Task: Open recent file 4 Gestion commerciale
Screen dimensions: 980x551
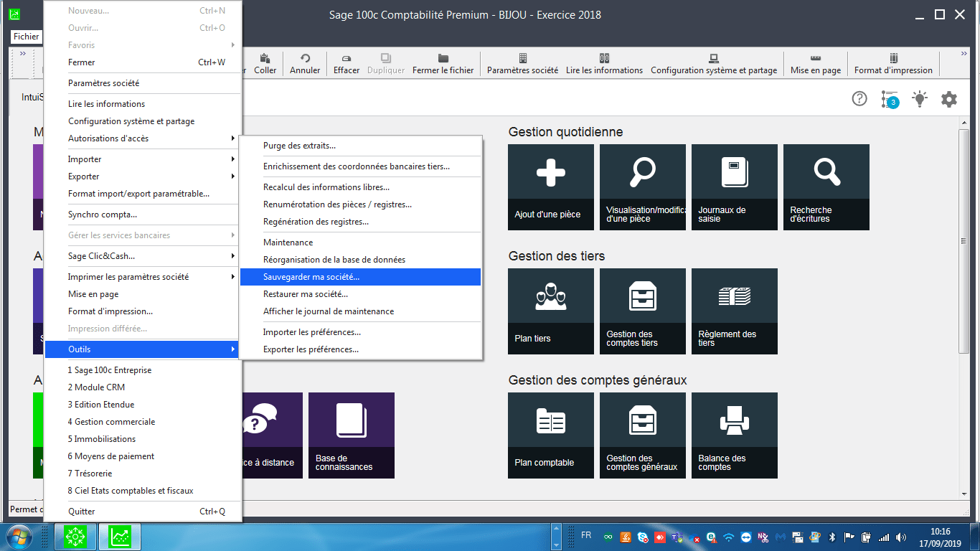Action: 143,422
